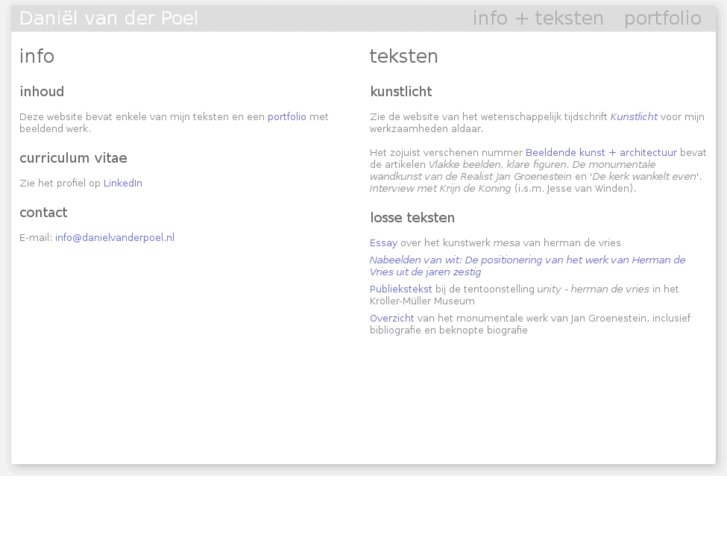Open 'Nabeelden van wit' text link
This screenshot has height=545, width=727.
pos(527,266)
